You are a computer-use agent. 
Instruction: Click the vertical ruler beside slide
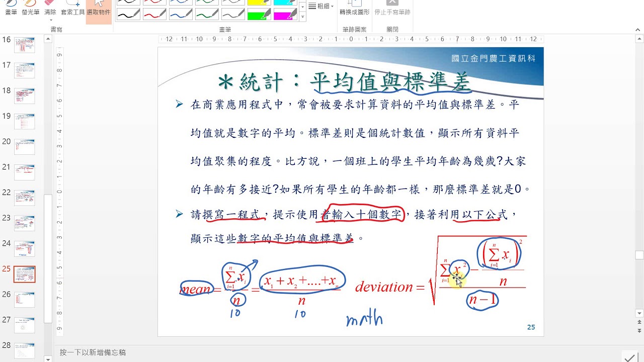pyautogui.click(x=59, y=192)
